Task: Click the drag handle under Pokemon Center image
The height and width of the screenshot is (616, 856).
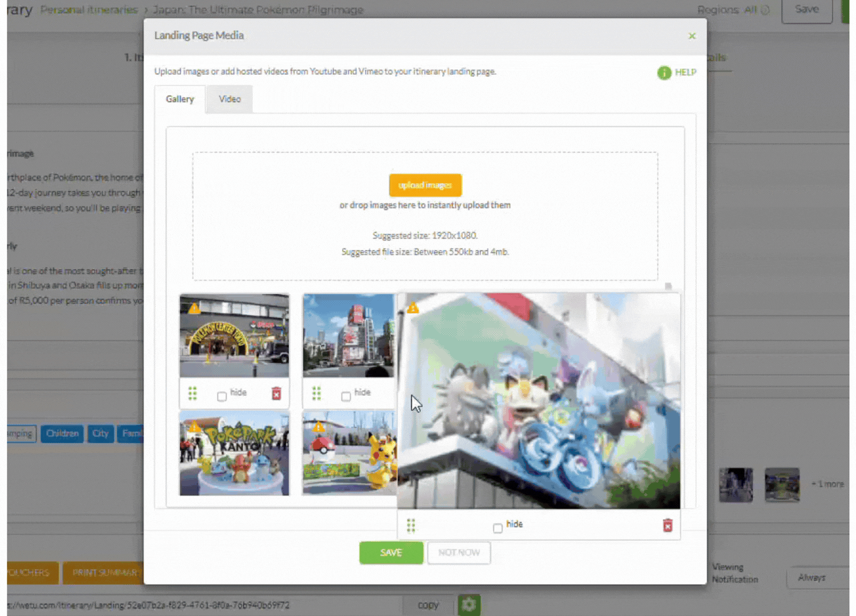Action: pyautogui.click(x=192, y=393)
